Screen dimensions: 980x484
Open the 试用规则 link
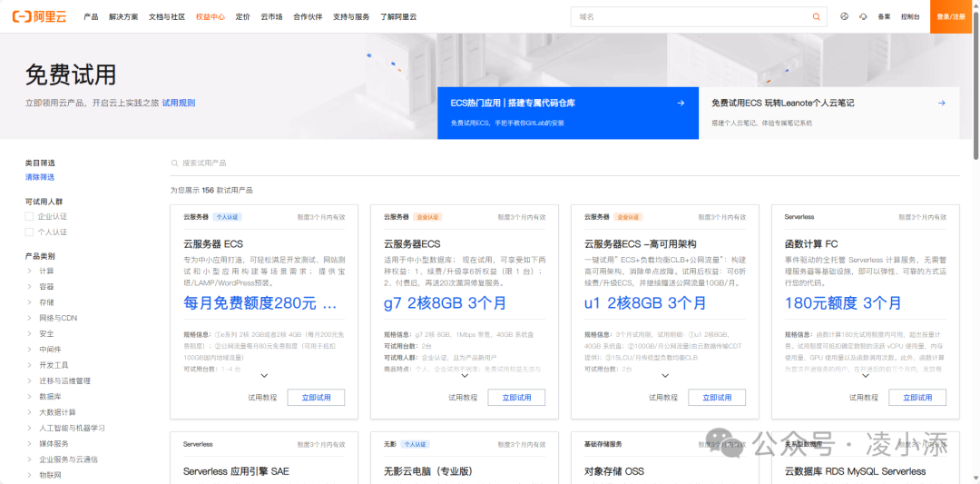tap(179, 104)
